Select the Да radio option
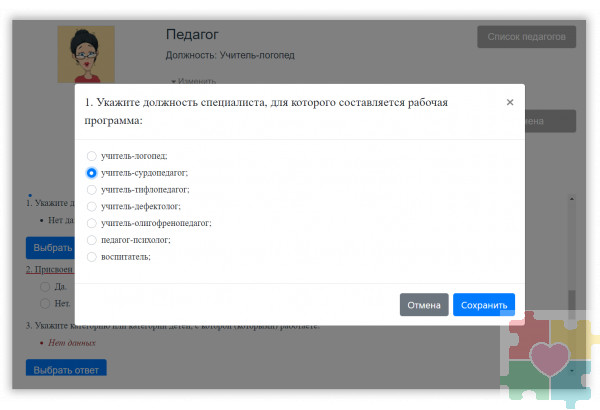Image resolution: width=600 pixels, height=410 pixels. click(x=45, y=286)
